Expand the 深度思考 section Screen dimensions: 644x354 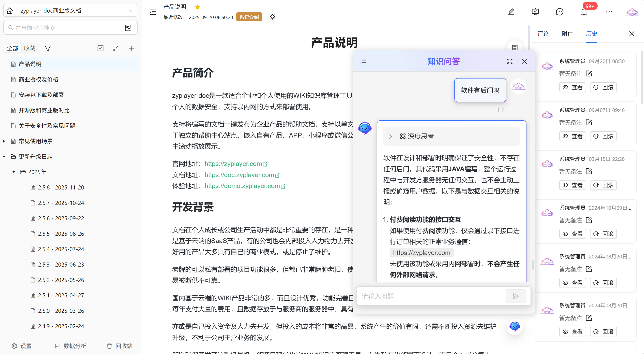[x=390, y=137]
